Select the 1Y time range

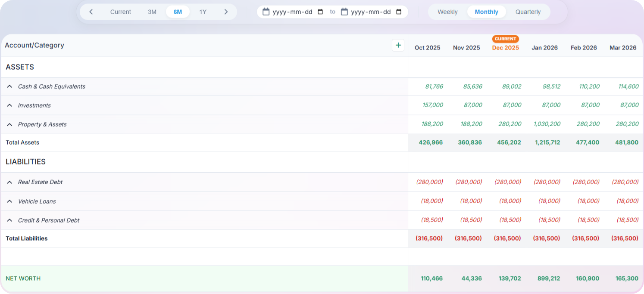tap(203, 12)
